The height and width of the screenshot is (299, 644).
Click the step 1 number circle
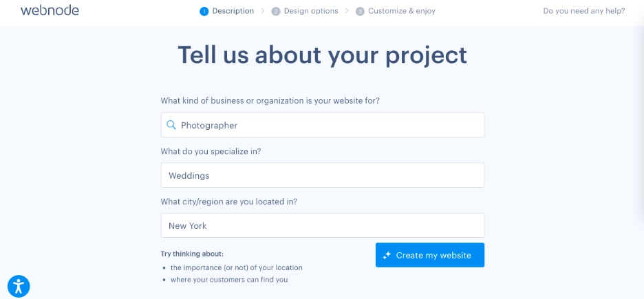(x=204, y=11)
